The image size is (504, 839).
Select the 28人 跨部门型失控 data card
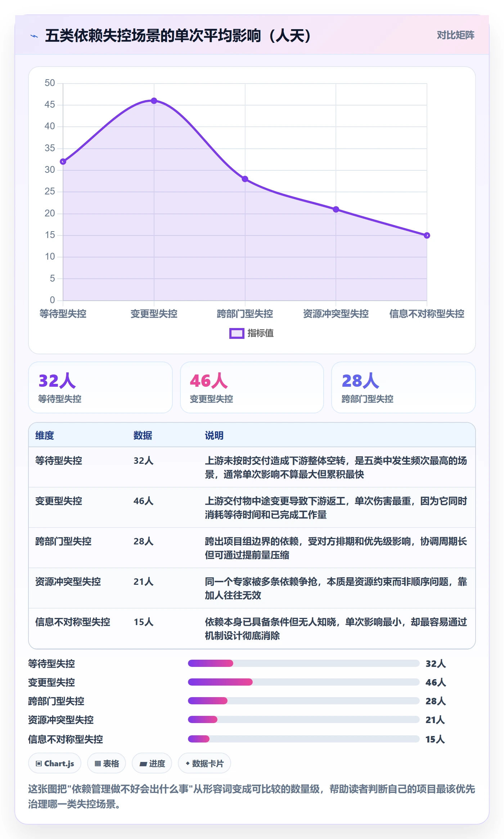tap(404, 387)
